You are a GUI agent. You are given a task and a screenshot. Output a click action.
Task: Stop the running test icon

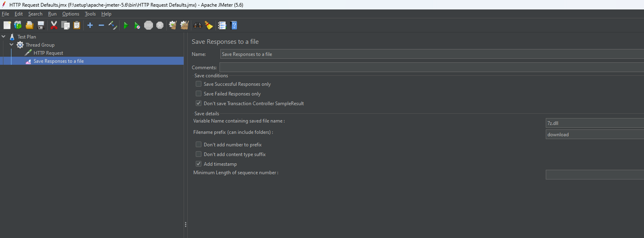(x=148, y=25)
